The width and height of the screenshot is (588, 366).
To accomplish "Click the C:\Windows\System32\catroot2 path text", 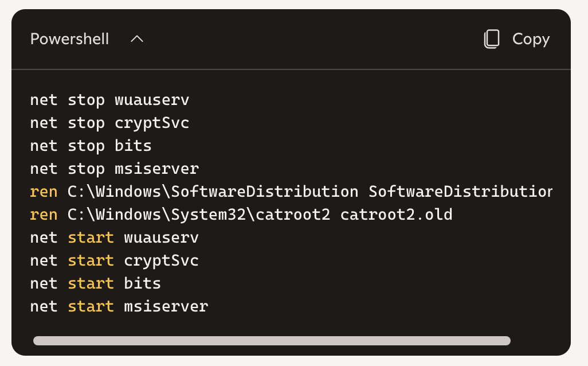I will click(199, 215).
